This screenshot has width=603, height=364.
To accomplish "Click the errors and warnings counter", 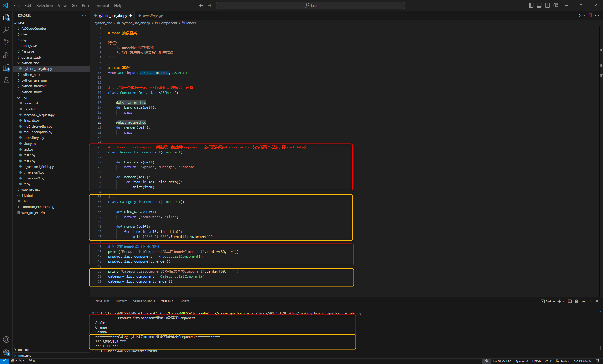I will 18,361.
